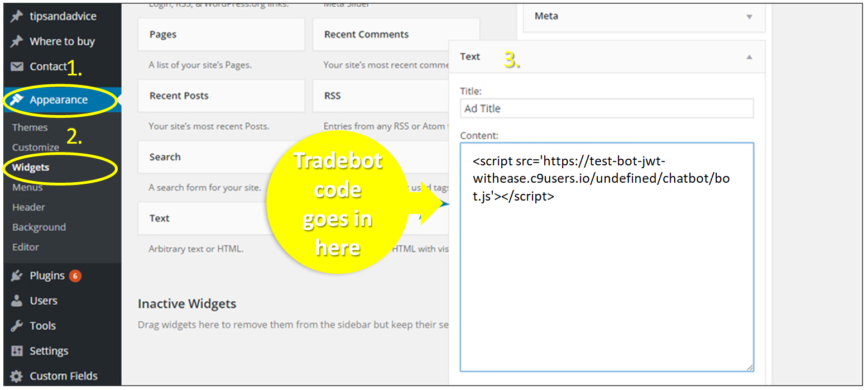The height and width of the screenshot is (390, 868).
Task: Open Editor under Appearance
Action: click(x=26, y=247)
